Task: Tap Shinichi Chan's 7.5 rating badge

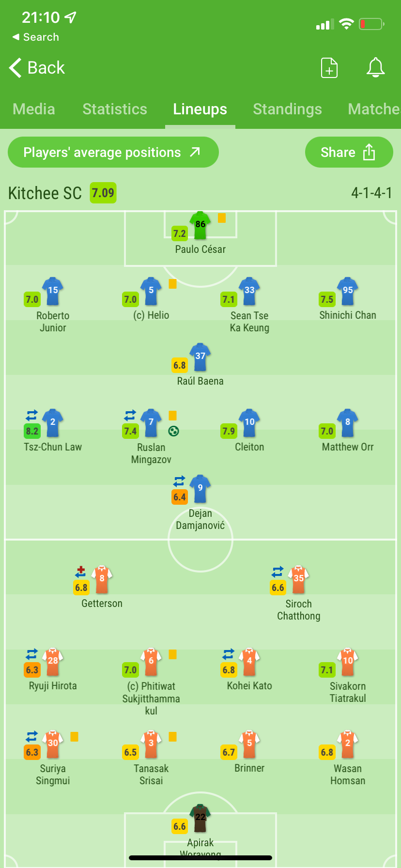Action: click(327, 299)
